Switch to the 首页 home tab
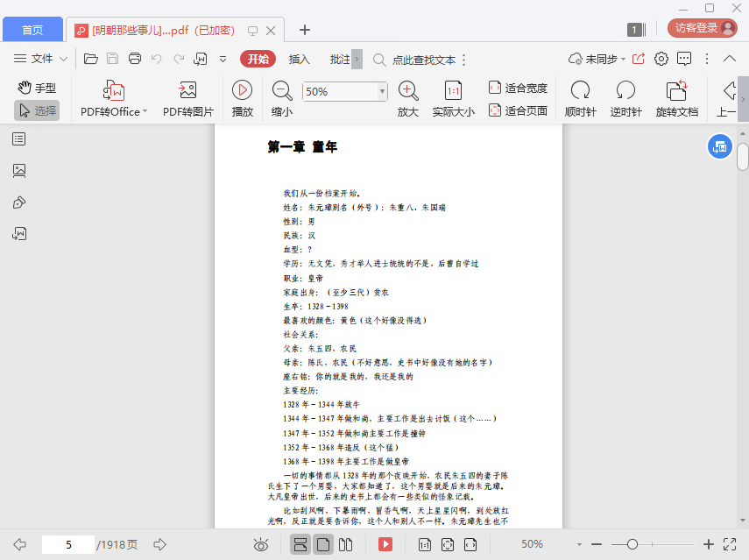 click(x=32, y=30)
